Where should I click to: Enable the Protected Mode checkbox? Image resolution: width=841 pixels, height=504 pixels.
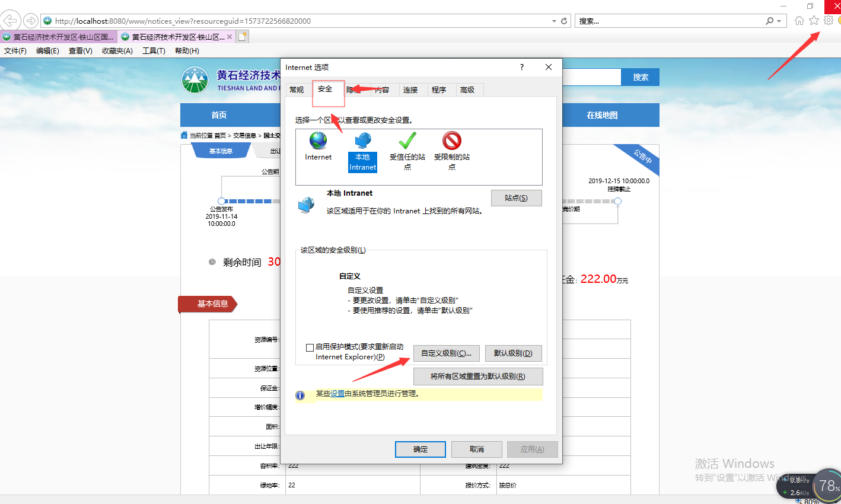[x=310, y=347]
